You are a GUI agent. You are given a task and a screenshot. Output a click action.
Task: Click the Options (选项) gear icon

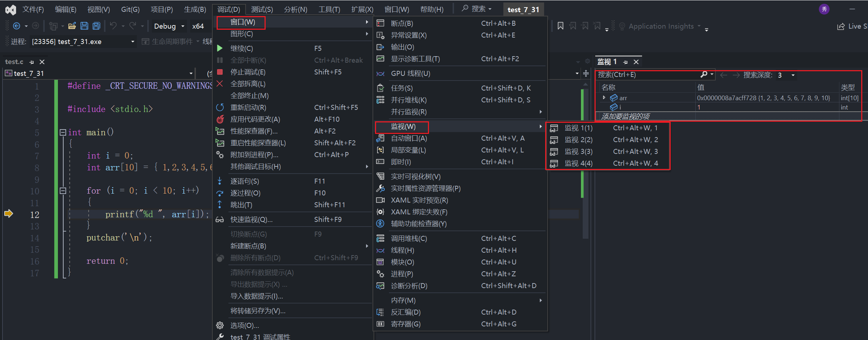click(x=220, y=325)
